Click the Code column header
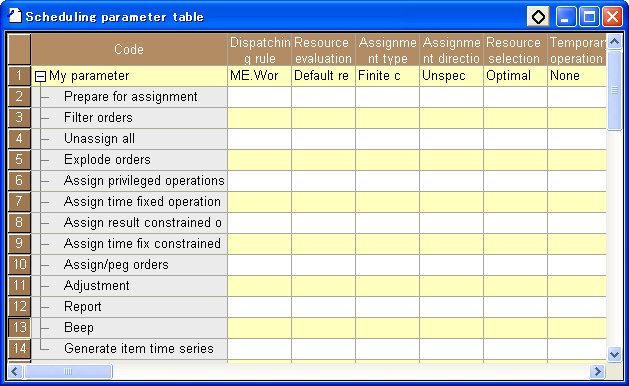The image size is (629, 386). coord(129,50)
